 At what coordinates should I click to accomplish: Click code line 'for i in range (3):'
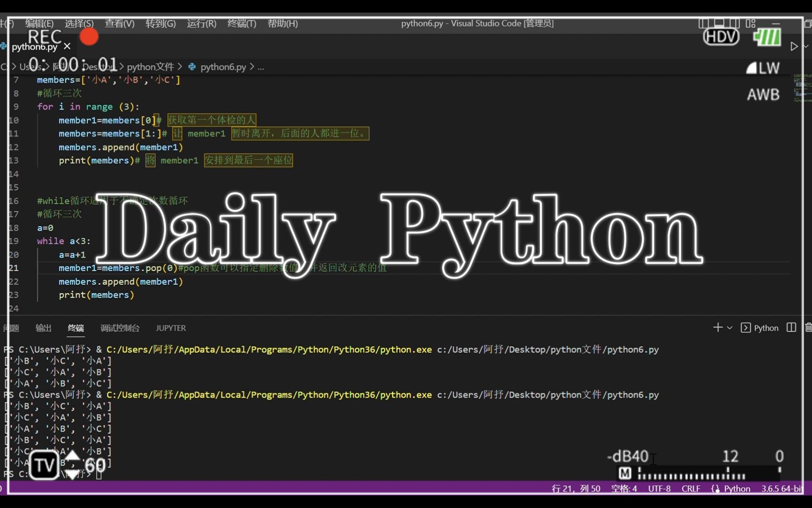88,107
